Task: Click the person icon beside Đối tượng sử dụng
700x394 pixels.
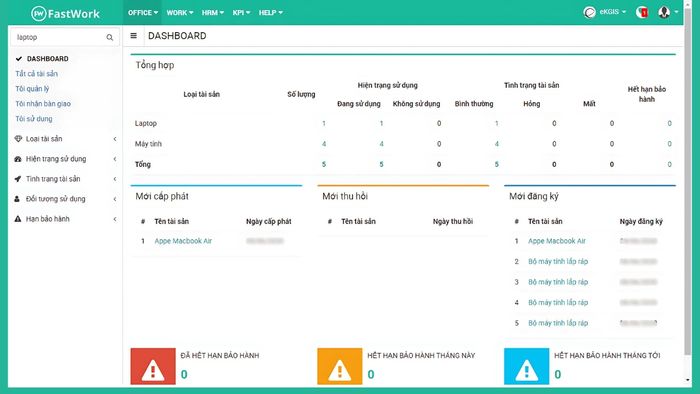Action: click(x=17, y=199)
